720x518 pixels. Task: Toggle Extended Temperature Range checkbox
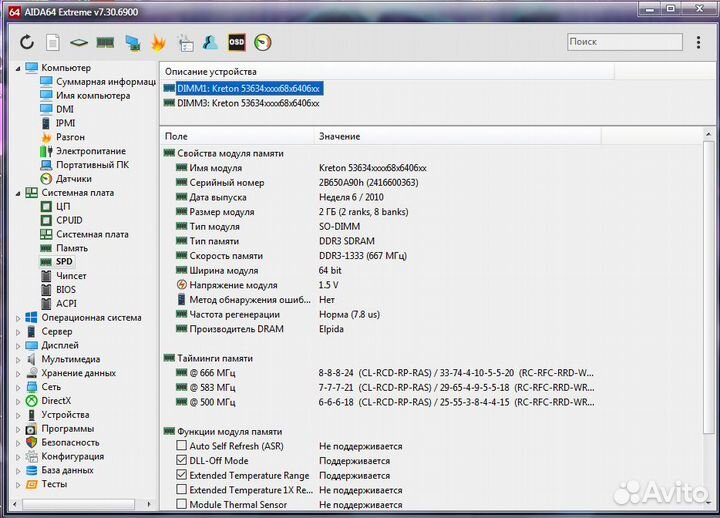[181, 476]
